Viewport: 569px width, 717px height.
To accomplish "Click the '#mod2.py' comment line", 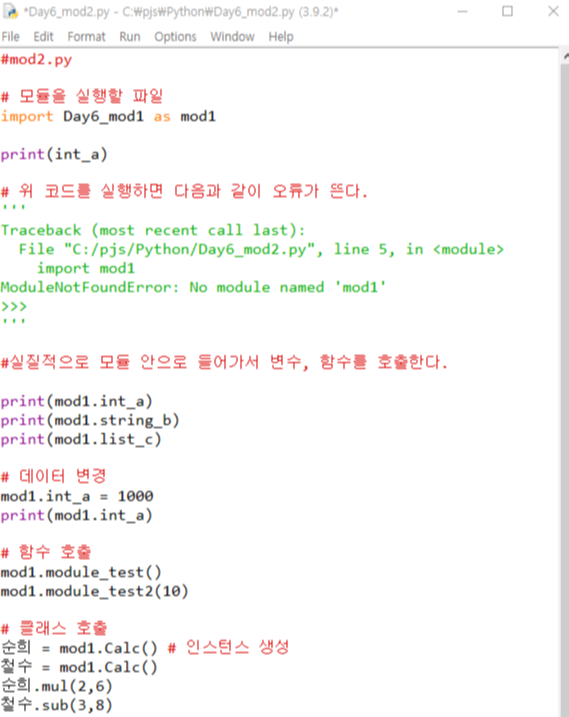I will click(37, 60).
